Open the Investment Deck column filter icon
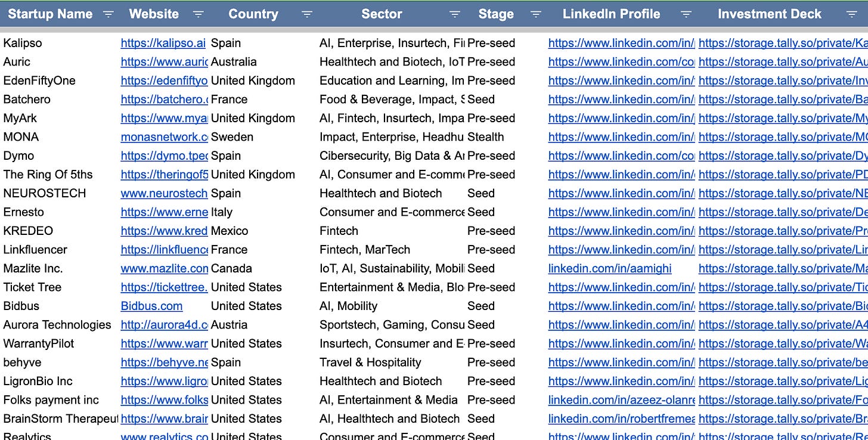868x440 pixels. pos(852,14)
